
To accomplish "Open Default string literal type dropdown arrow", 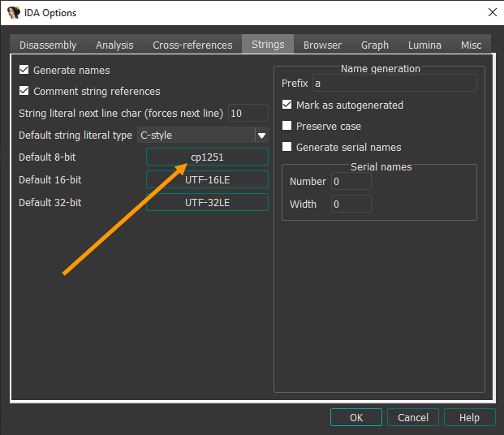I will pos(261,136).
